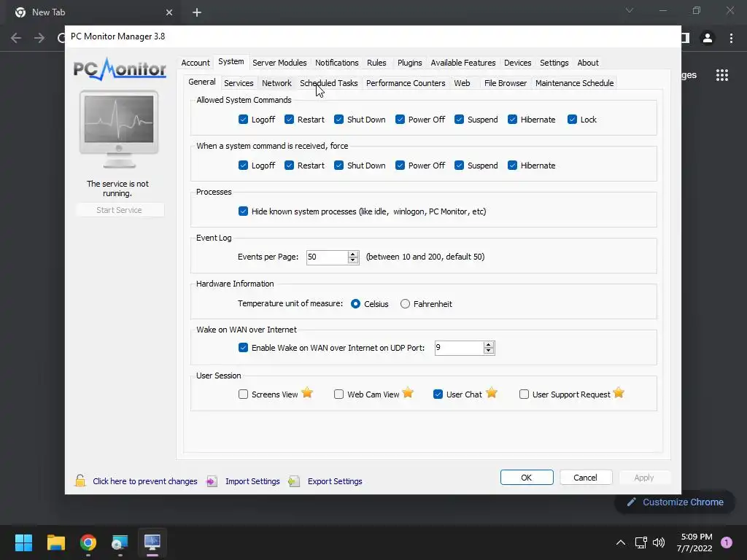Screen dimensions: 747x560
Task: Disable Wake on WAN over Internet
Action: (243, 348)
